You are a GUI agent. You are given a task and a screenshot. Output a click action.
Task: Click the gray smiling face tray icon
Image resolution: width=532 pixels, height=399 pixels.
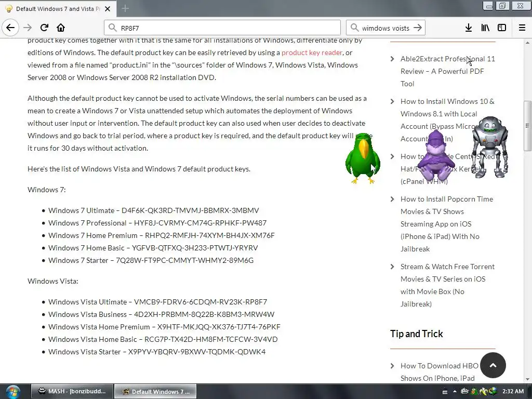(465, 391)
